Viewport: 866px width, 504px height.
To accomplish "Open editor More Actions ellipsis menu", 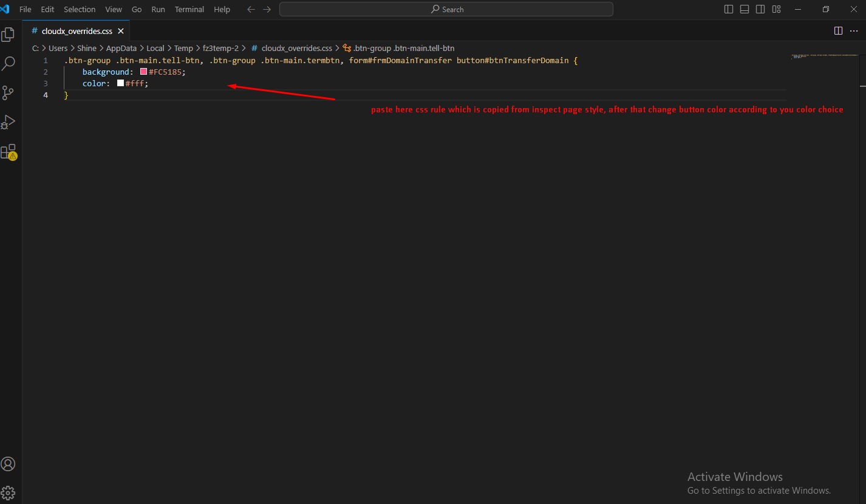I will (x=854, y=31).
